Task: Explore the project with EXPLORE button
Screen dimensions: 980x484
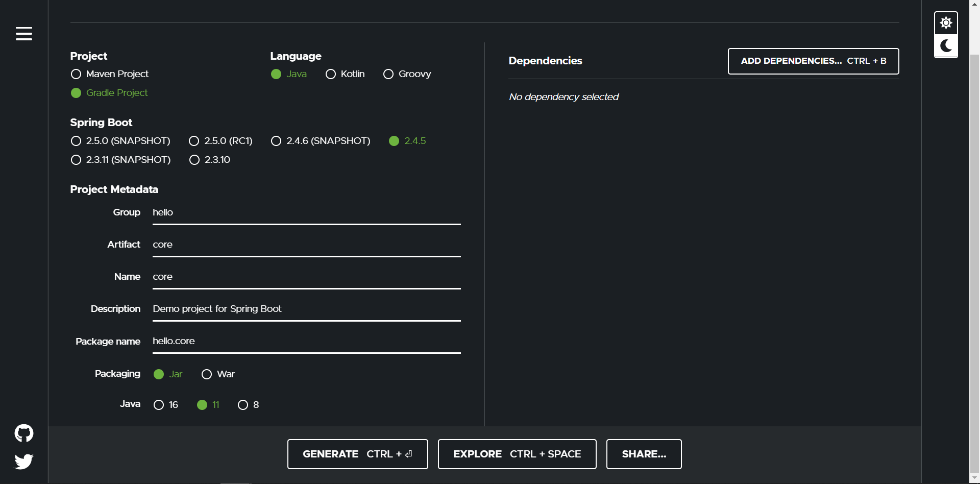Action: click(517, 454)
